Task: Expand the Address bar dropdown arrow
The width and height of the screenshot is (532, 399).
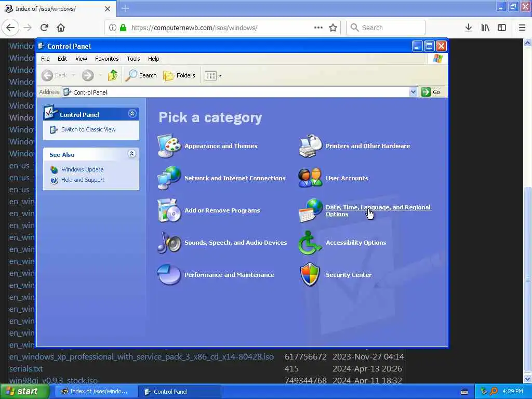Action: pyautogui.click(x=413, y=92)
